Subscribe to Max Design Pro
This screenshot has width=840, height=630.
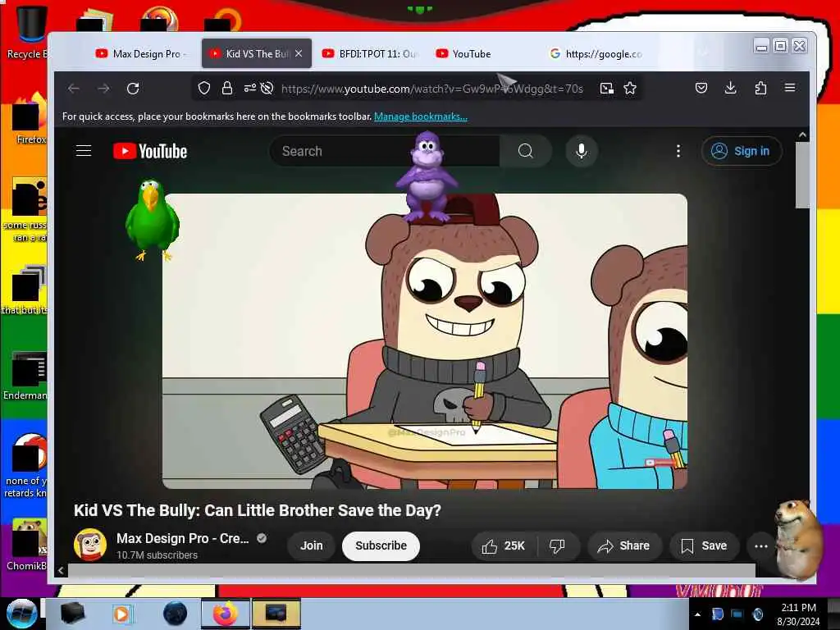coord(381,546)
